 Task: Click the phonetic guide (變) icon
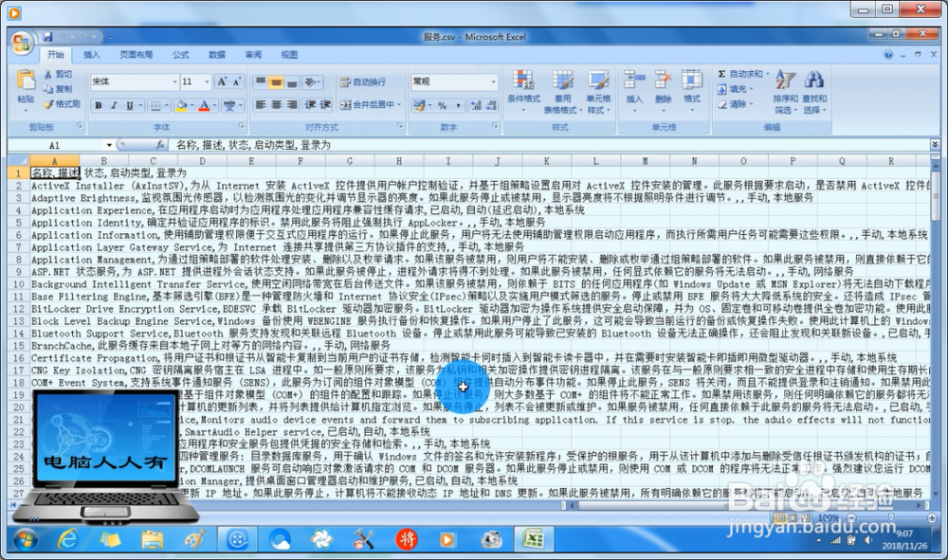[x=229, y=106]
